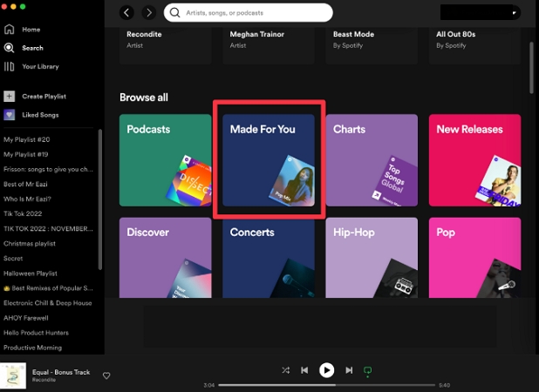Click the Equal album art thumbnail

pos(13,375)
